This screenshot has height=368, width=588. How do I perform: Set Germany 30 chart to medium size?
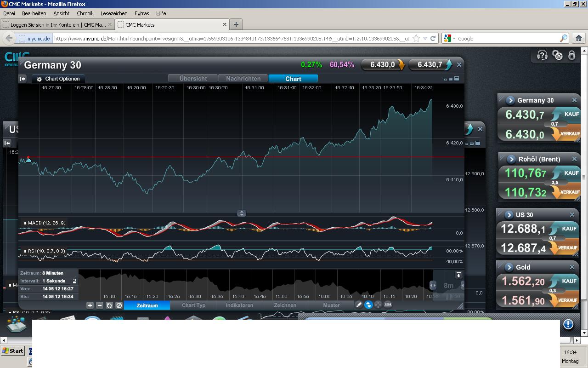point(450,79)
